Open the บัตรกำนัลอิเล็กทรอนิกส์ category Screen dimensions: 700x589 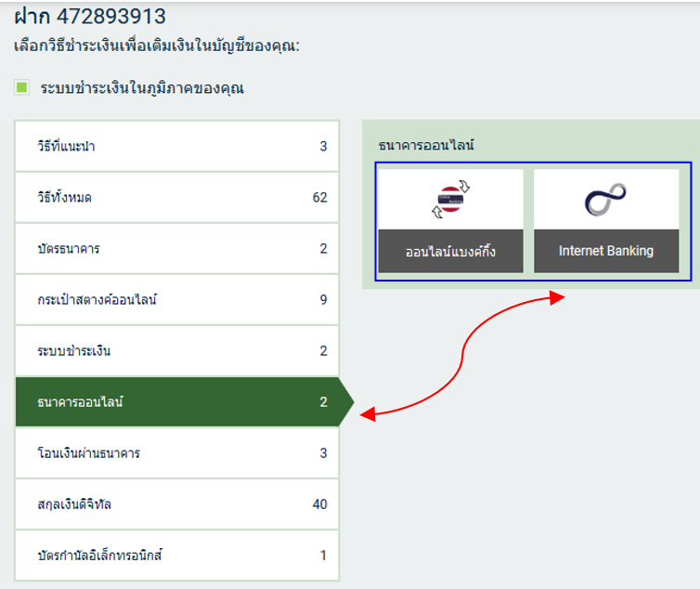pyautogui.click(x=177, y=556)
